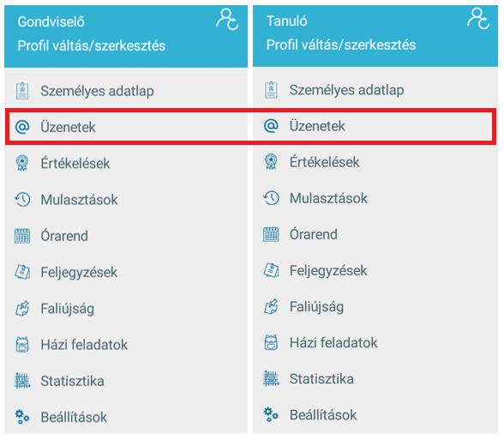Open Házi feladatok in Gondviselő menu

tap(126, 345)
